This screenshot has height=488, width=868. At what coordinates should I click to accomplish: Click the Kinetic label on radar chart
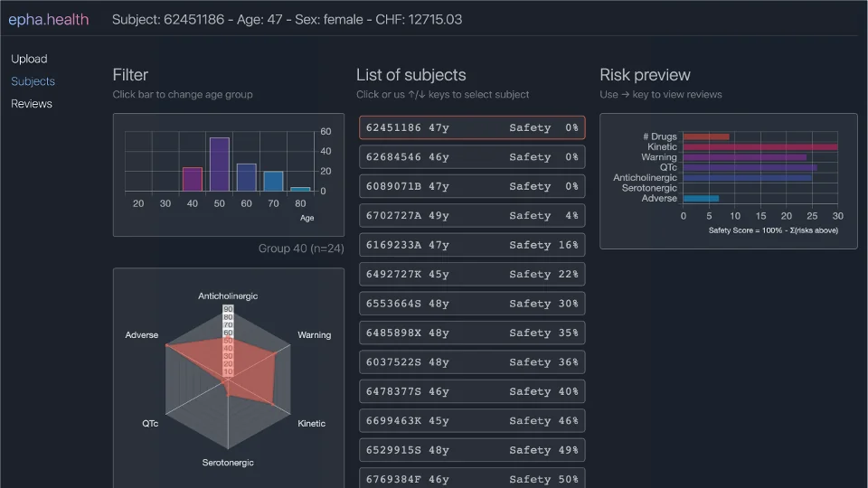coord(311,423)
